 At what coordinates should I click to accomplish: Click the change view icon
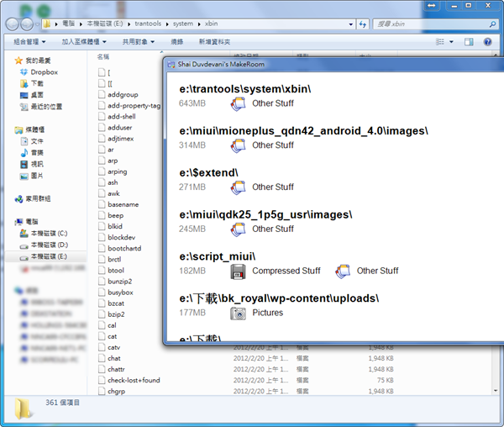coord(440,42)
